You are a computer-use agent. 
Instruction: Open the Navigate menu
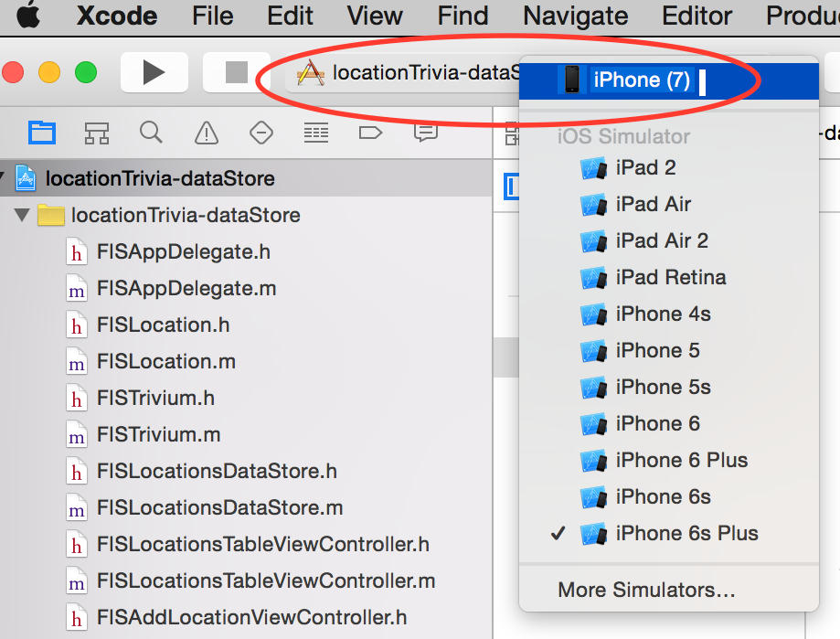click(575, 16)
